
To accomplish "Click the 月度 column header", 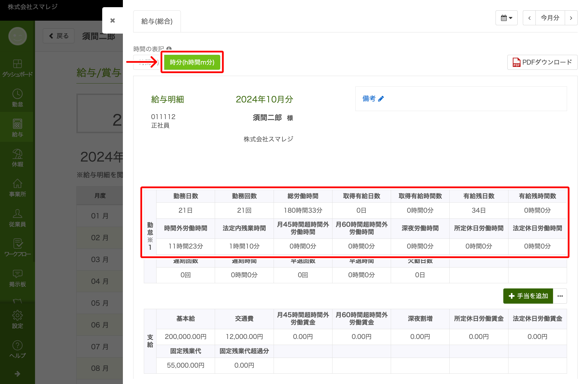I will click(100, 196).
